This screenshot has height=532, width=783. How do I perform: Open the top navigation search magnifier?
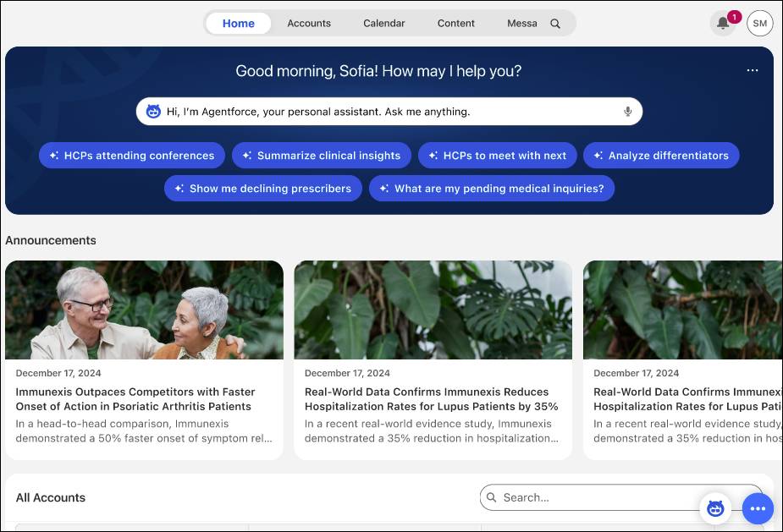[555, 23]
